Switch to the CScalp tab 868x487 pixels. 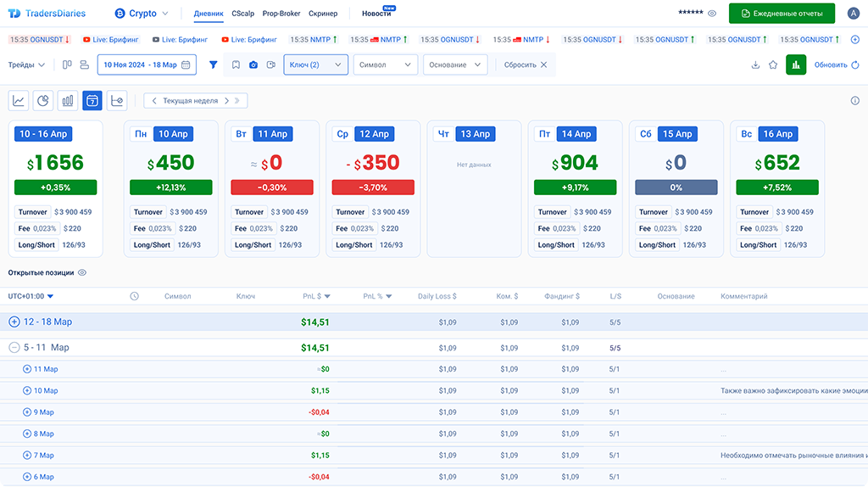(242, 14)
